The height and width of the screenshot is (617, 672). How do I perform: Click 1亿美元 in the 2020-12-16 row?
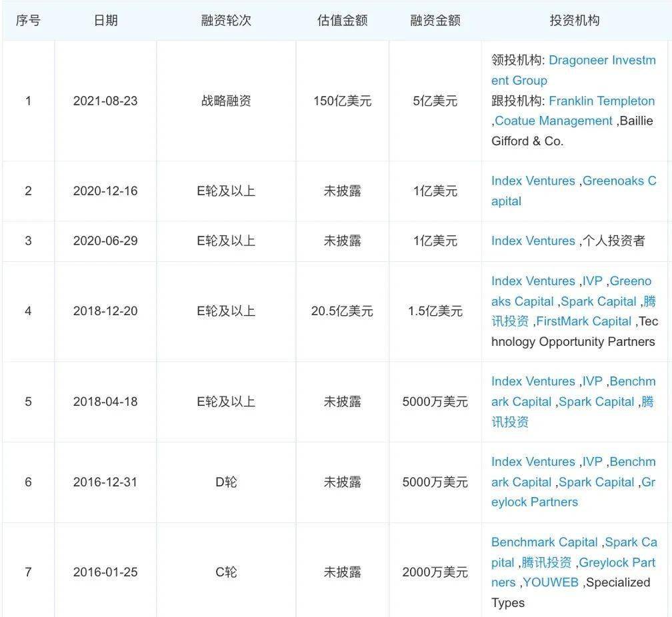tap(435, 191)
